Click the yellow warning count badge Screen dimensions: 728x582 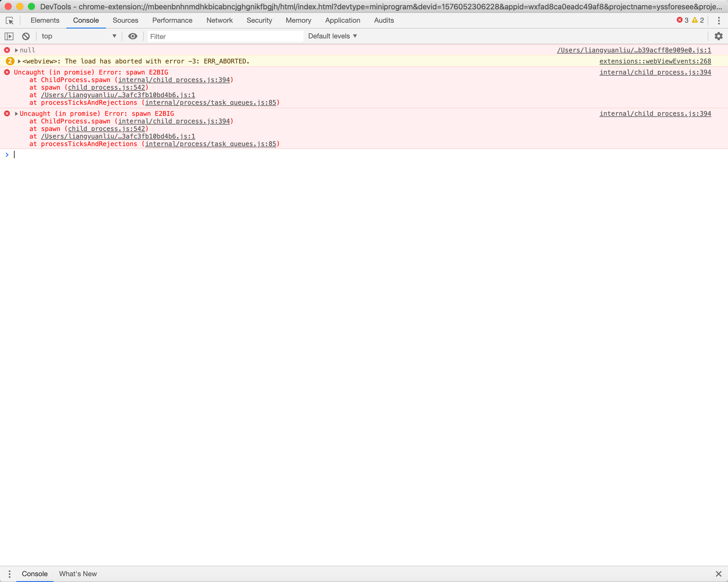point(698,20)
